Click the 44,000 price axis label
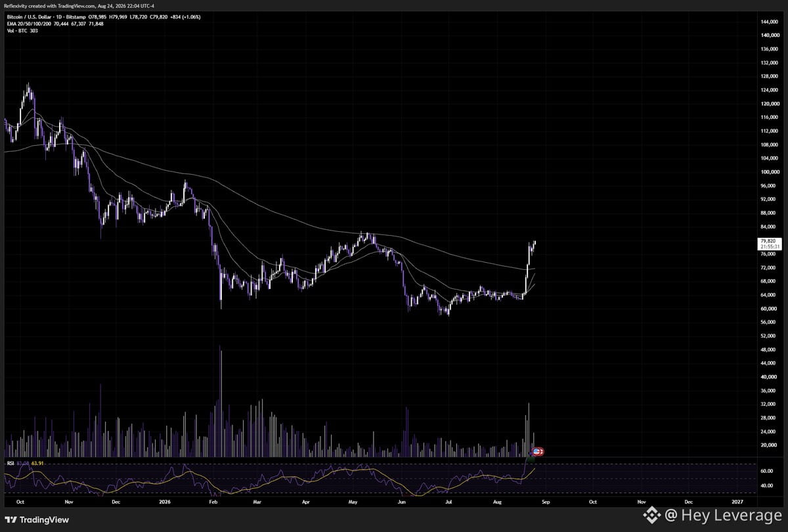The width and height of the screenshot is (788, 532). click(768, 363)
